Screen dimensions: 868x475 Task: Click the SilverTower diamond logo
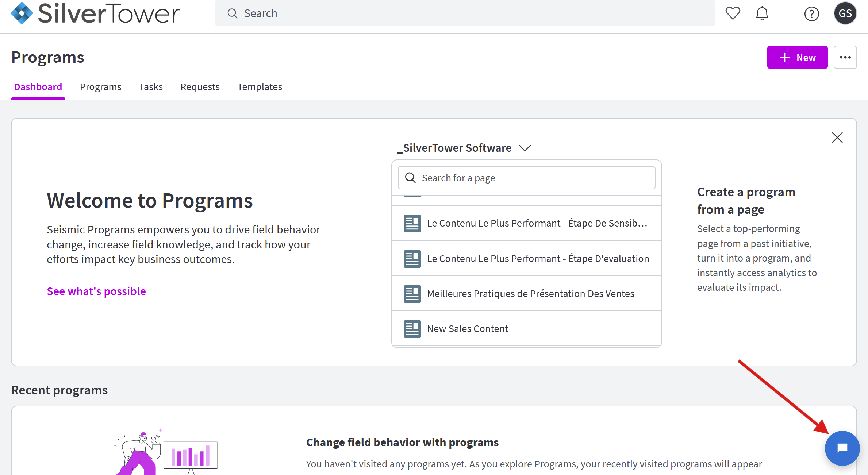[22, 13]
